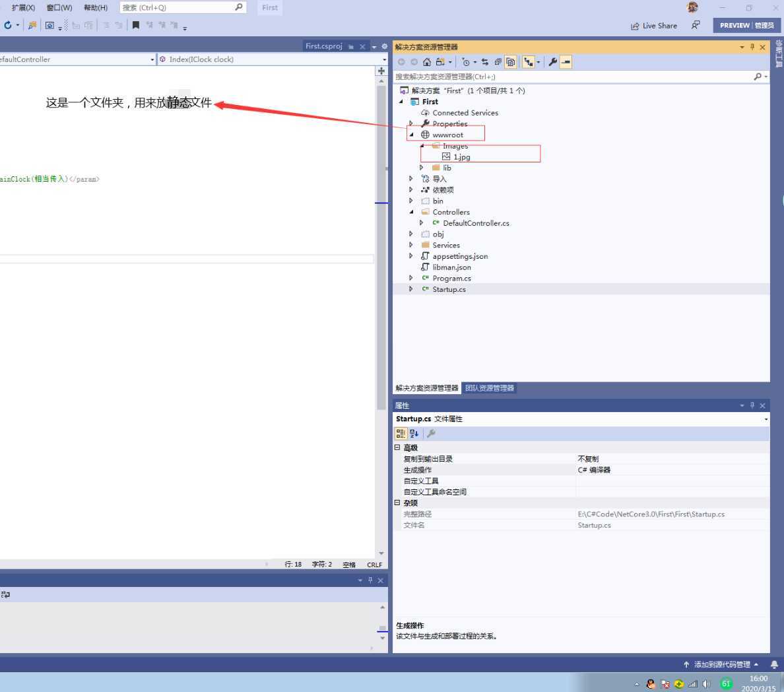Collapse the wwwroot folder node
The height and width of the screenshot is (692, 784).
[411, 135]
